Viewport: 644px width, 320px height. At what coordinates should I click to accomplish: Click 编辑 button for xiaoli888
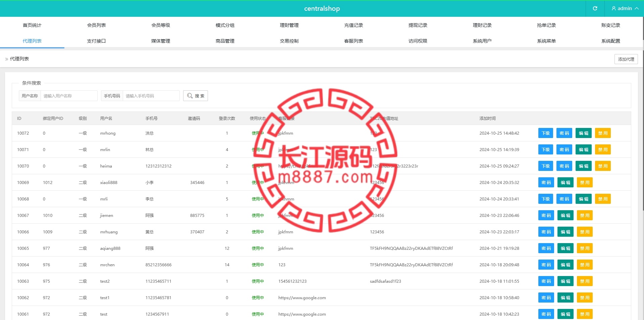566,182
